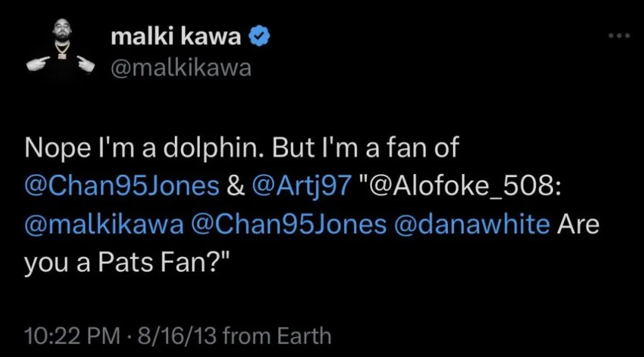
Task: Click the 8/16/13 date
Action: (x=179, y=336)
